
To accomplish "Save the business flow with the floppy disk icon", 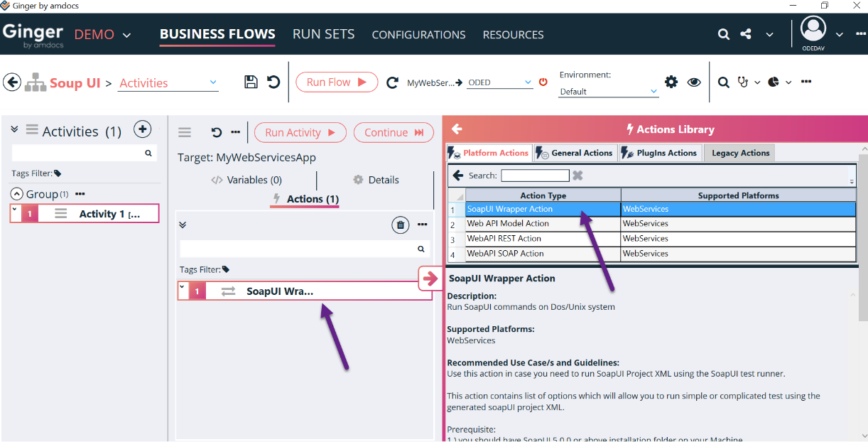I will [251, 82].
